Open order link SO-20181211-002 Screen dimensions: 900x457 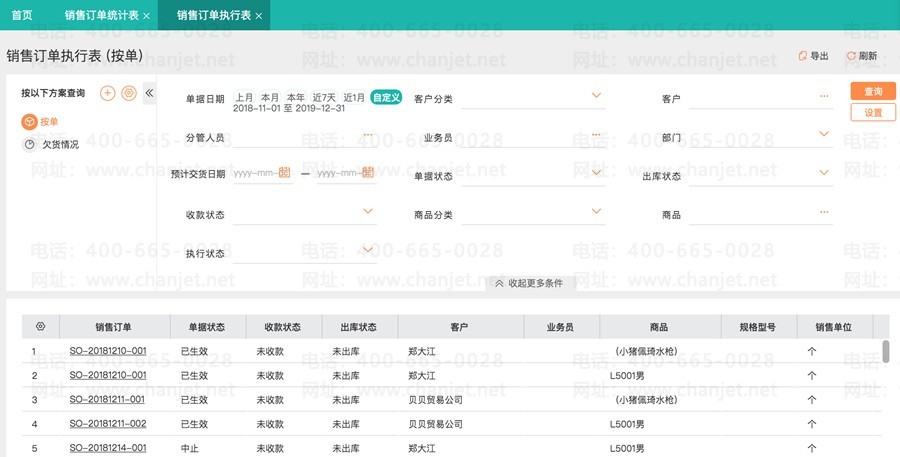pyautogui.click(x=108, y=424)
